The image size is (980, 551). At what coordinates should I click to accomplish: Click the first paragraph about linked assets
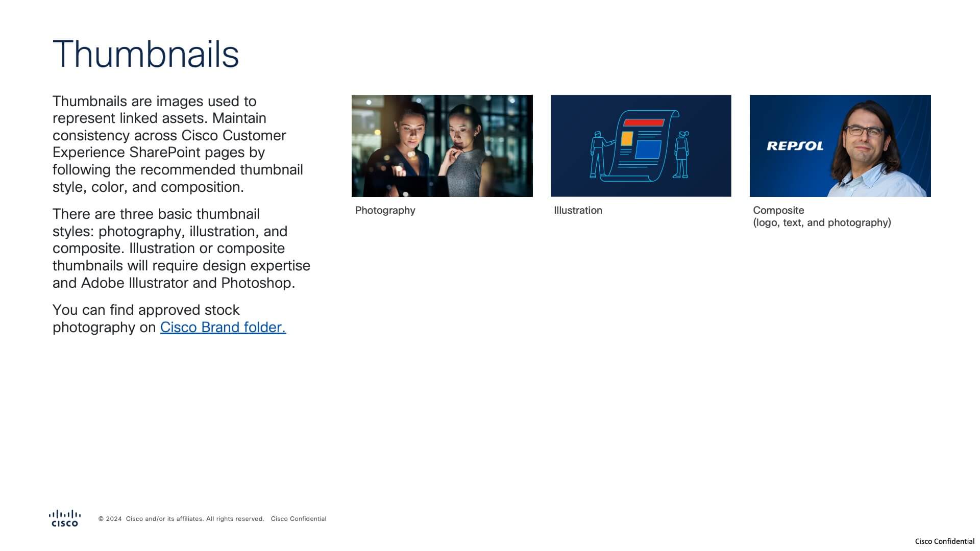[179, 144]
